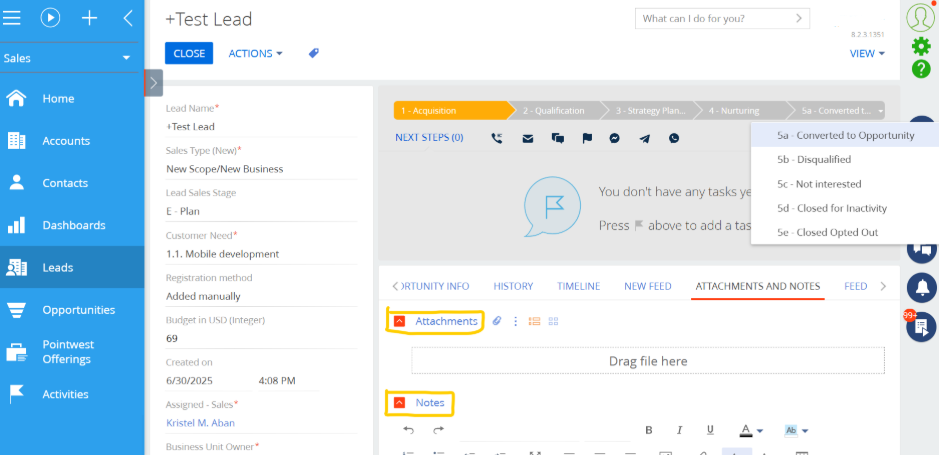
Task: Pick the Ab highlight color swatch
Action: [790, 430]
